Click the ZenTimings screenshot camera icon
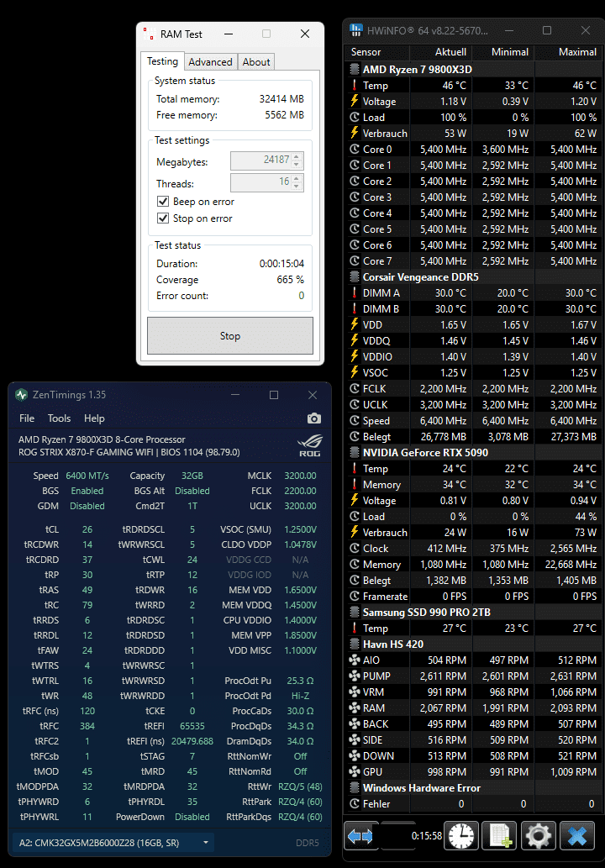This screenshot has width=605, height=868. (x=314, y=418)
